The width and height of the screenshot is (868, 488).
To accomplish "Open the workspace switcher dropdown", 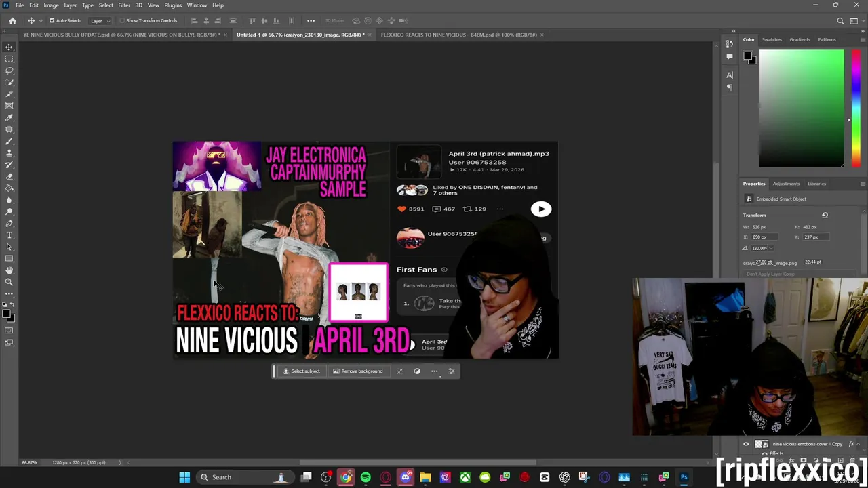I will click(x=855, y=20).
